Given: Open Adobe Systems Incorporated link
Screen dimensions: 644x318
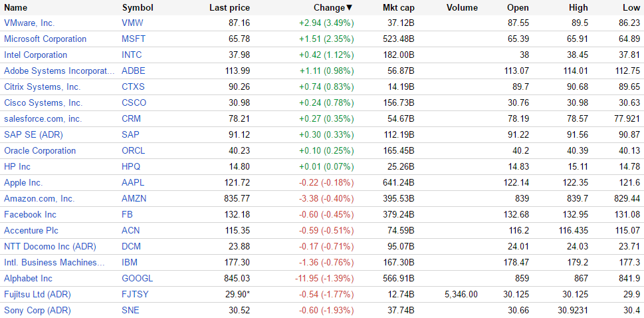Looking at the screenshot, I should [x=59, y=71].
